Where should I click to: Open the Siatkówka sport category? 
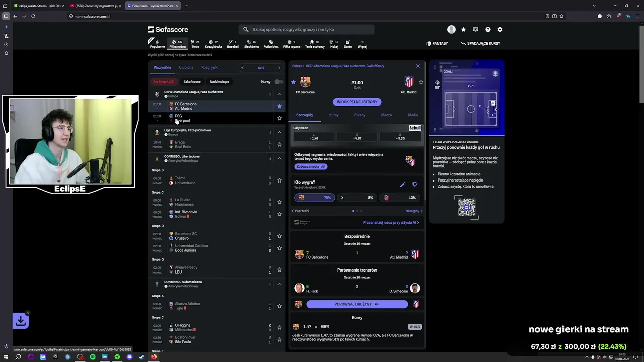251,44
